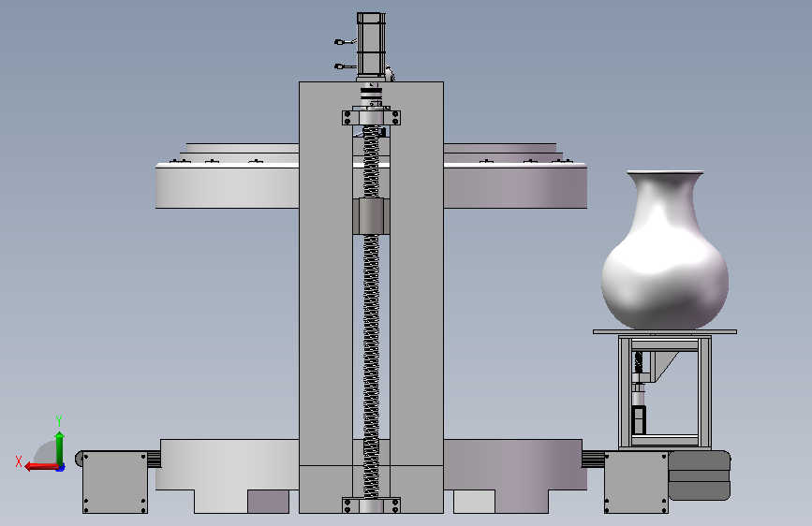
Task: Select the lower bearing block at the column base
Action: (x=371, y=505)
